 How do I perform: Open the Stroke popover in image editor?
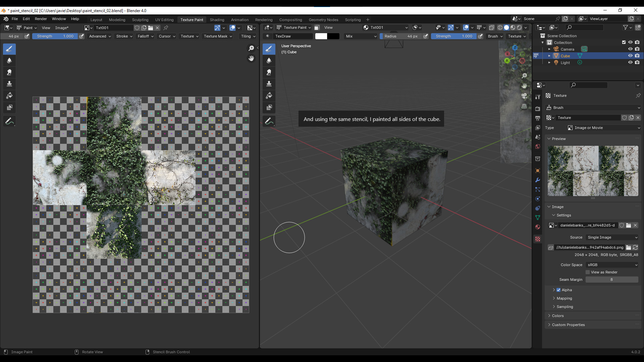[x=124, y=36]
